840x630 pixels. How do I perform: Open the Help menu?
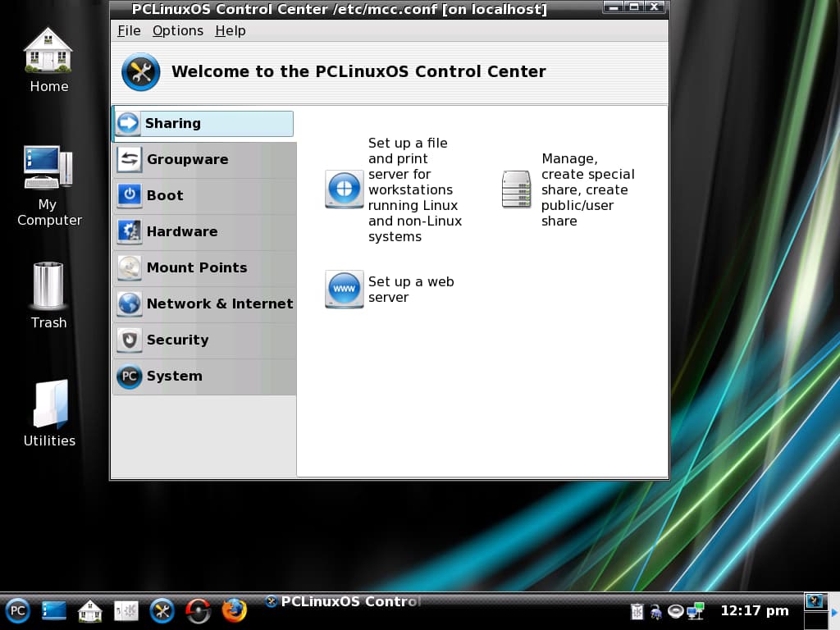click(230, 30)
